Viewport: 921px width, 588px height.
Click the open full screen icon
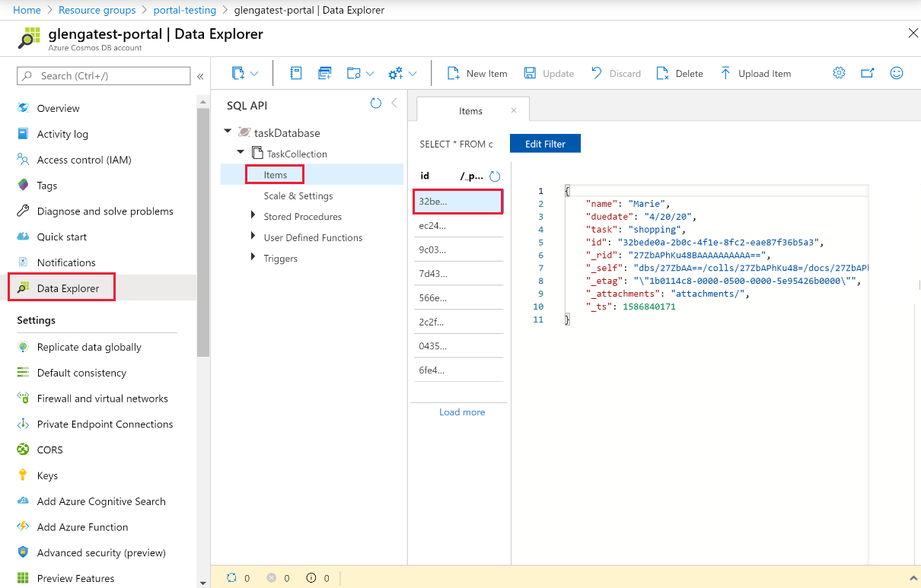point(868,73)
